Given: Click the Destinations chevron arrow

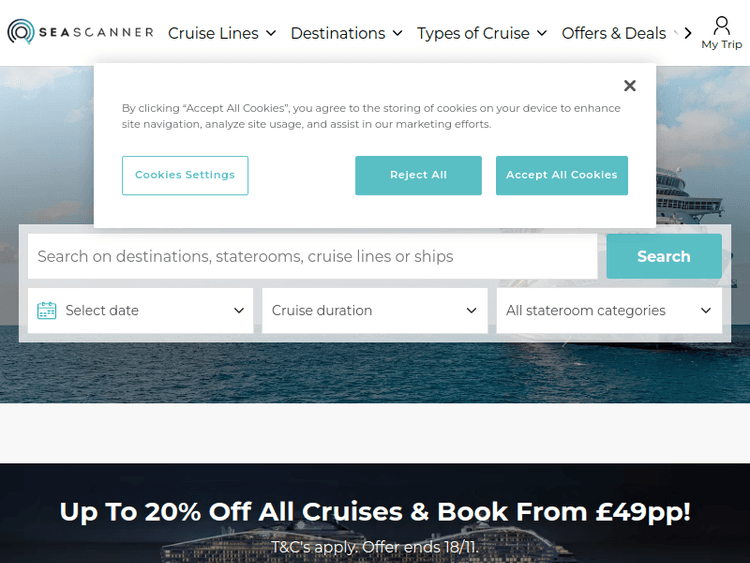Looking at the screenshot, I should (x=397, y=34).
